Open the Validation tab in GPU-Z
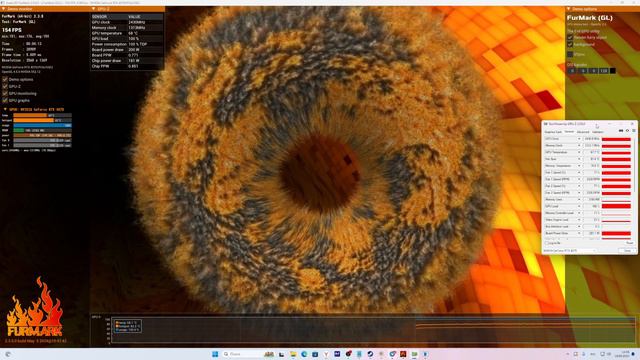This screenshot has height=360, width=640. (x=598, y=132)
